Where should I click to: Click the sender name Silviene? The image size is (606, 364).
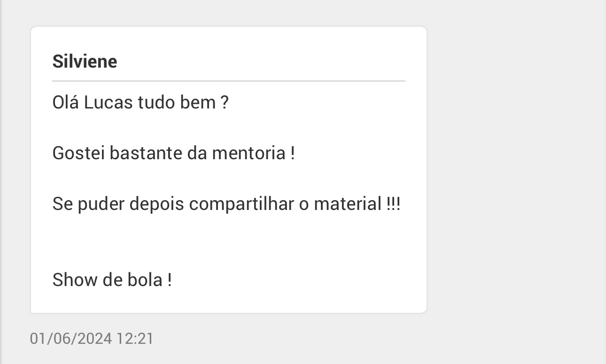[x=85, y=61]
